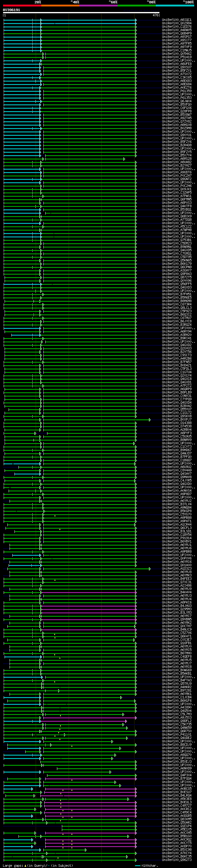Open hit UniRef100_A7S072

tap(176, 74)
